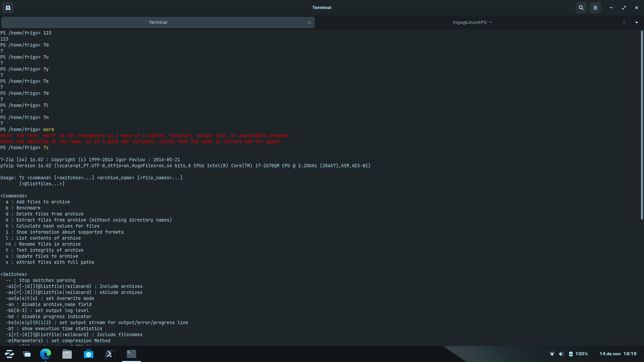644x362 pixels.
Task: Close the frigo@LinuxXPS session
Action: click(x=624, y=22)
